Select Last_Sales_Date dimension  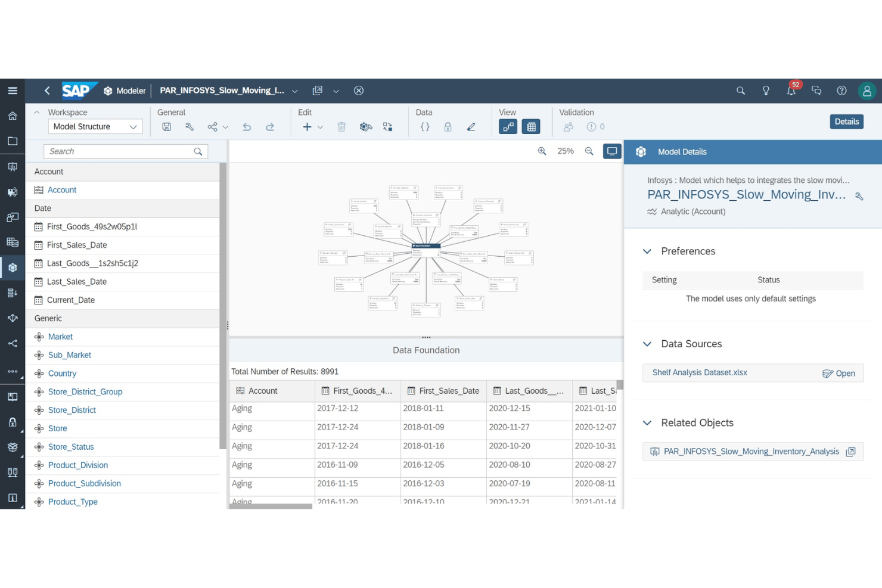(x=77, y=282)
